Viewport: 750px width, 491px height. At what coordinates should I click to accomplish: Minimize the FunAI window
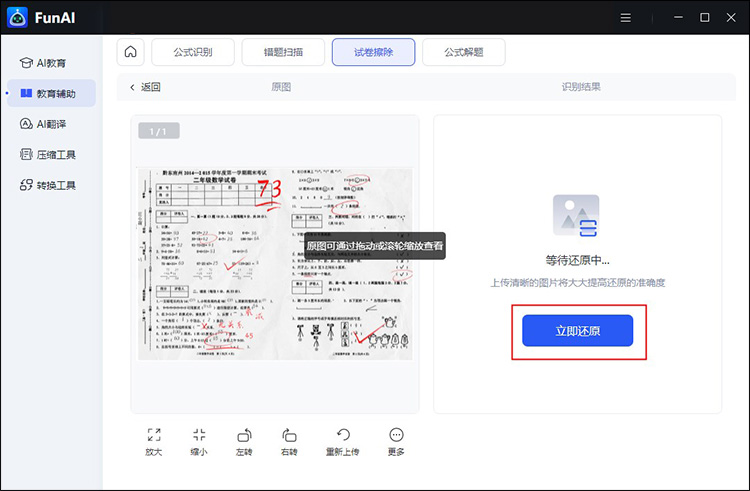(x=678, y=18)
